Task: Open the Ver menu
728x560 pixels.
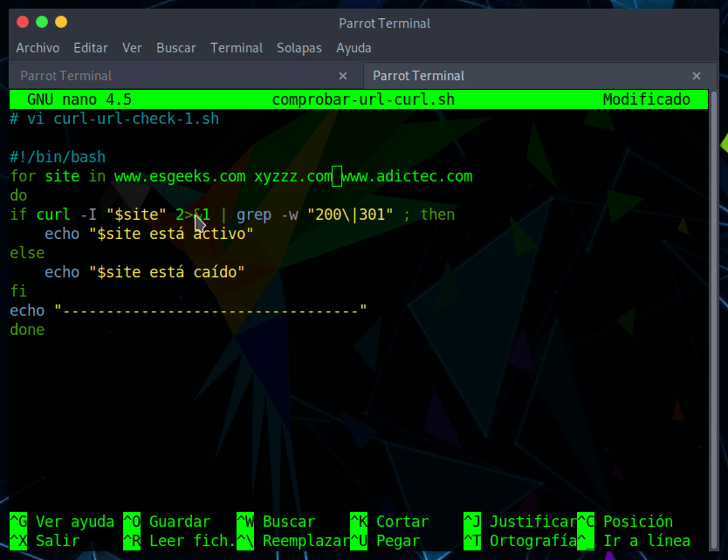Action: pyautogui.click(x=132, y=48)
